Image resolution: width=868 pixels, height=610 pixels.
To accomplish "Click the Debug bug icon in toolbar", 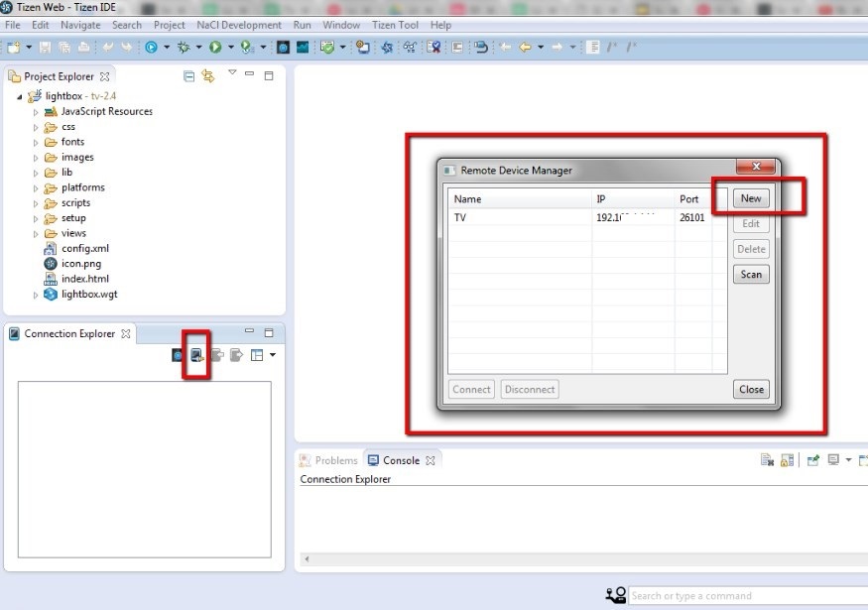I will coord(184,47).
